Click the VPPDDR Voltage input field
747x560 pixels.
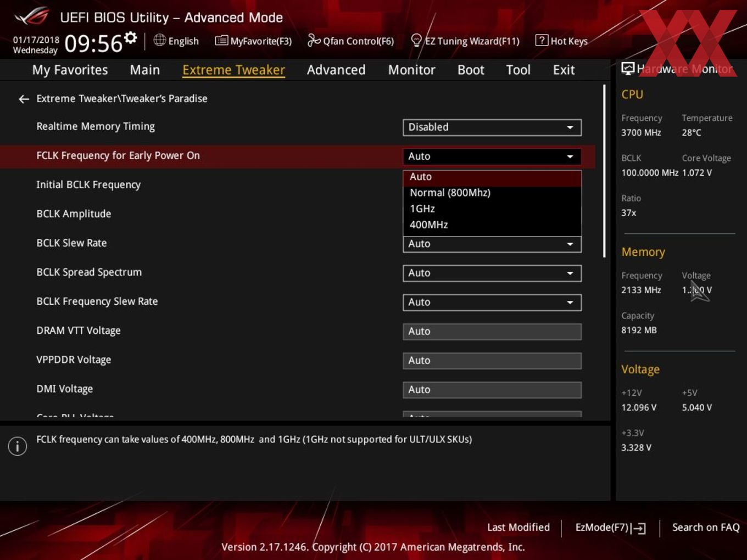[492, 360]
